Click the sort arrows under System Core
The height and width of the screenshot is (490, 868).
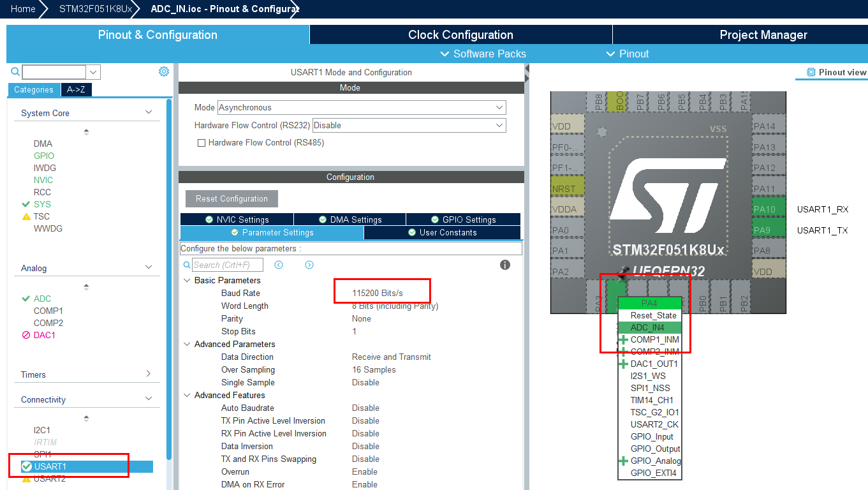[86, 131]
